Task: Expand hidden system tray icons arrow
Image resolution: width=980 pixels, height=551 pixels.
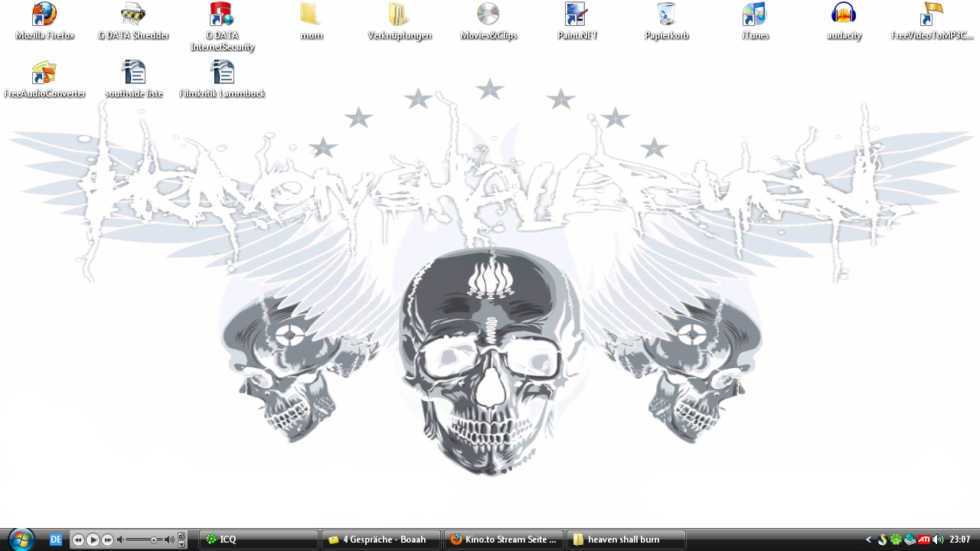Action: pos(868,540)
